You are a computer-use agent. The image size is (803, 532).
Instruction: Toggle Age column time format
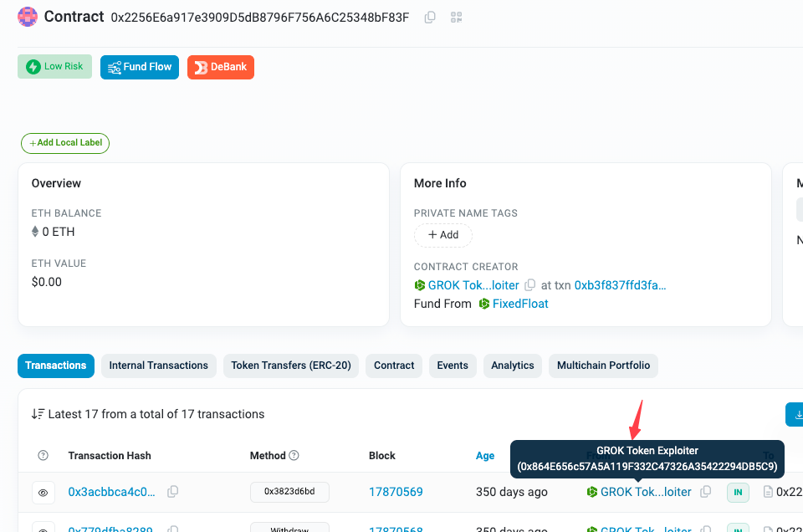click(485, 456)
